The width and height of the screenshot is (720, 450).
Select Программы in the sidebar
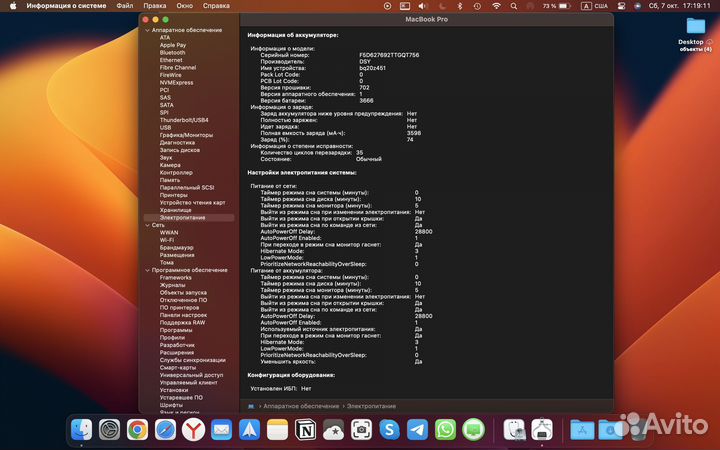[x=176, y=330]
